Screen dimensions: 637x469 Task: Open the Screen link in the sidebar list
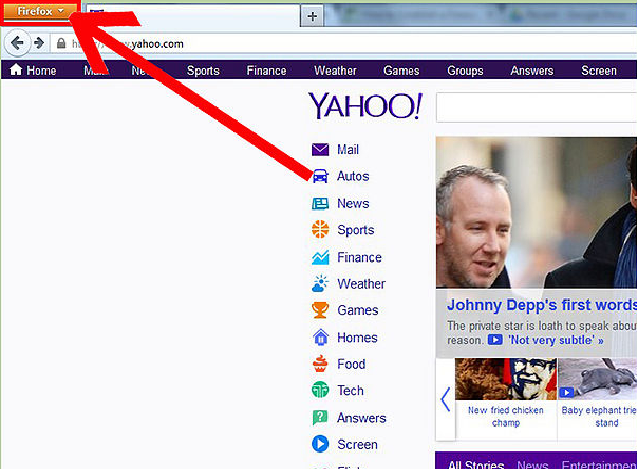click(357, 444)
